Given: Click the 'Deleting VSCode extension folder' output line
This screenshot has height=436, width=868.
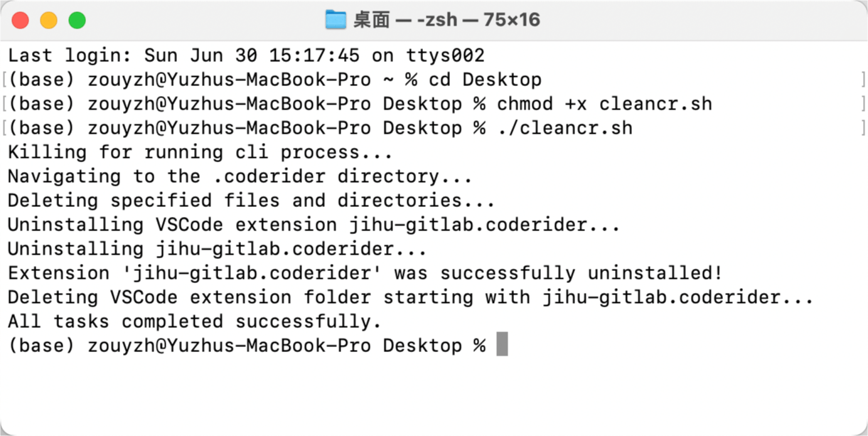Looking at the screenshot, I should 410,297.
